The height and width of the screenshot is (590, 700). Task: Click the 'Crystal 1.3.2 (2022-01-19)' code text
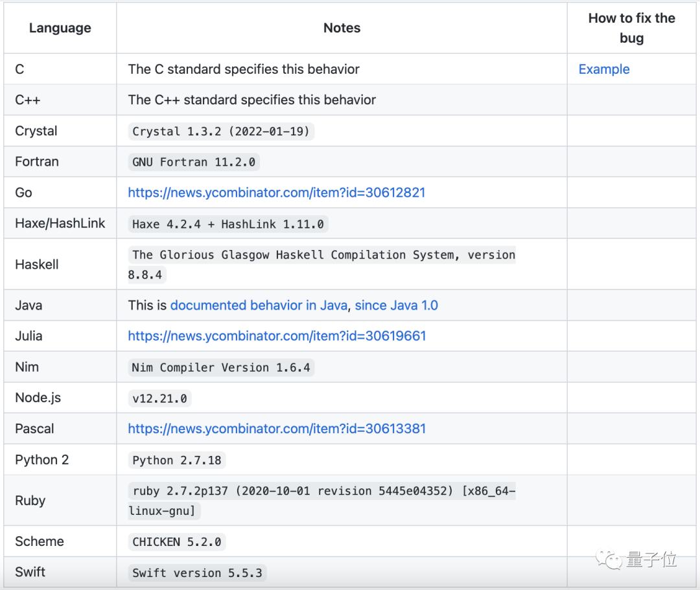(222, 131)
